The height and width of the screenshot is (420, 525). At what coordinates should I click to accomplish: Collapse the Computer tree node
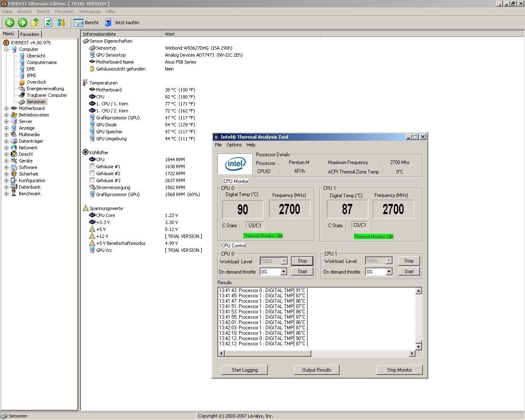point(7,49)
